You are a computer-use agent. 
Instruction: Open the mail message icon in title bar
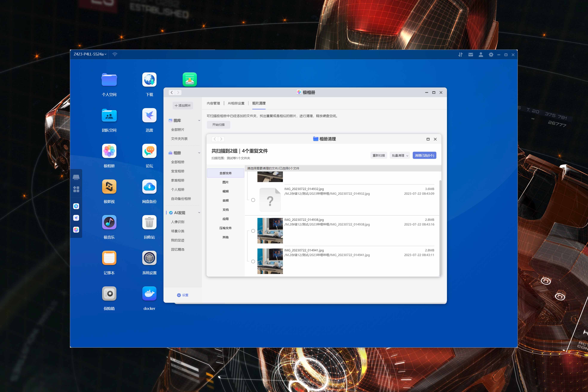point(470,55)
